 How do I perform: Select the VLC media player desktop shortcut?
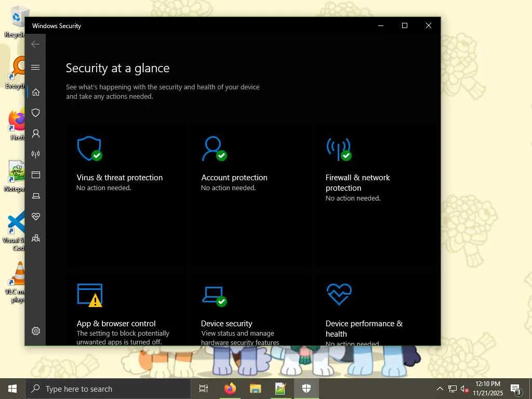coord(15,282)
